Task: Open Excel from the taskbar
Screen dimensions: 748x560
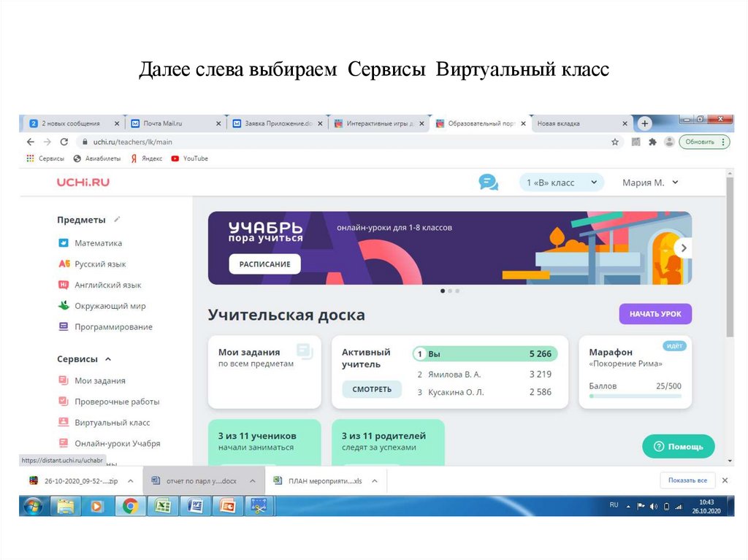Action: [x=163, y=506]
